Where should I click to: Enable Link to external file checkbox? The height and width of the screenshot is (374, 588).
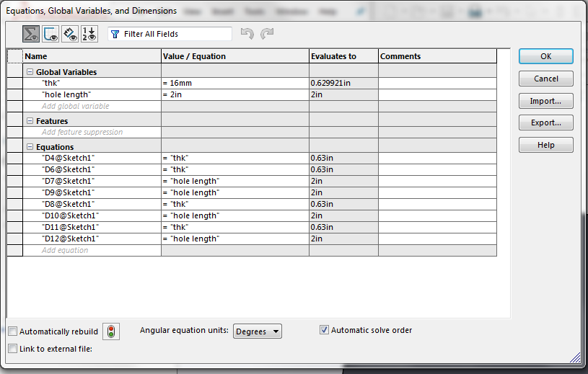point(13,349)
